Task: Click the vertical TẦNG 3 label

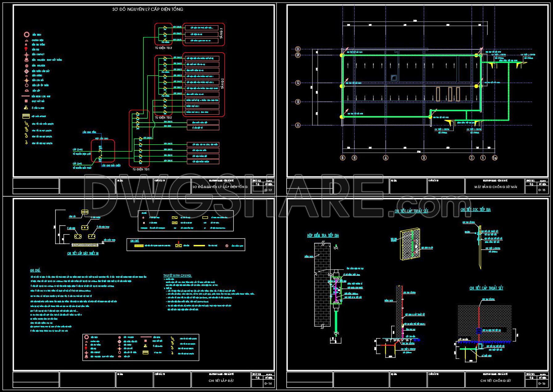Action: 221,33
